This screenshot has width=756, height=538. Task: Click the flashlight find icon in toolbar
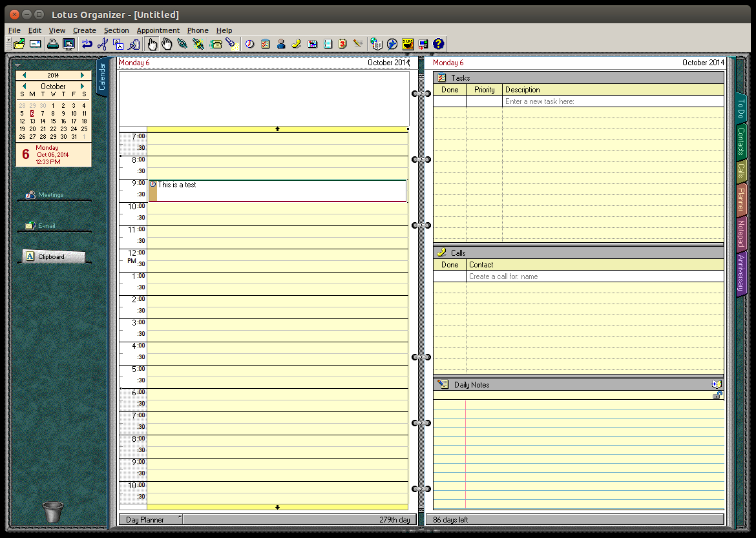[231, 44]
